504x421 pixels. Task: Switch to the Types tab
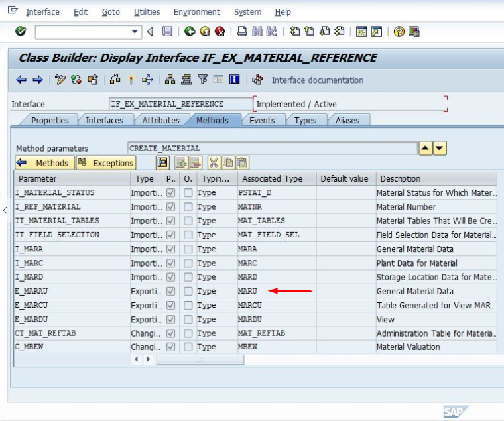[305, 120]
